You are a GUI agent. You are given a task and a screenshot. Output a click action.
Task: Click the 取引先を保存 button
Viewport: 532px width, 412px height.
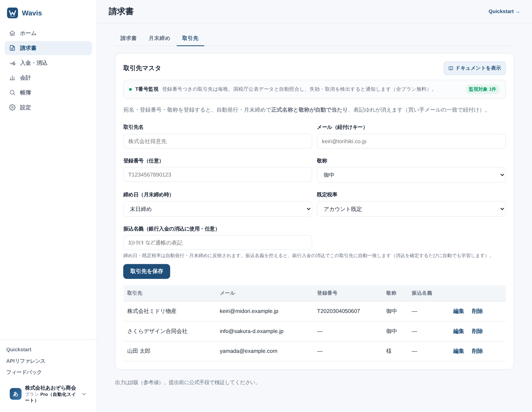coord(147,271)
